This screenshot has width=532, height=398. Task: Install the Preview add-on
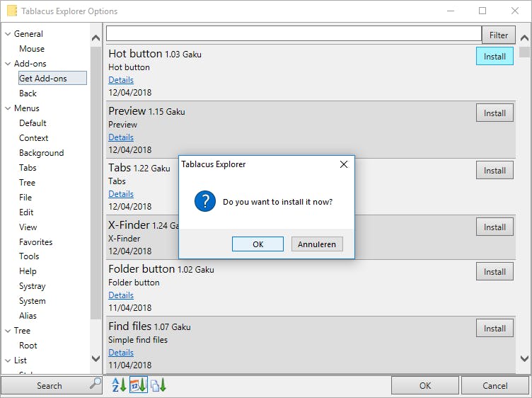click(495, 113)
